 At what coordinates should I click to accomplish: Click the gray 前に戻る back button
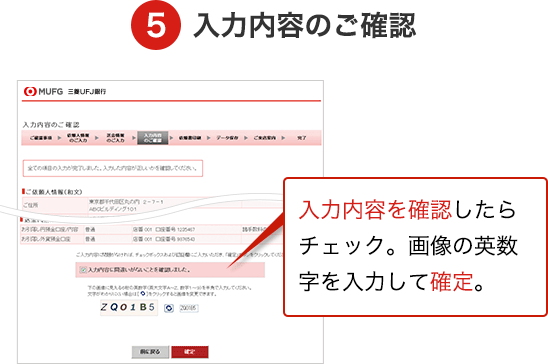pos(150,352)
